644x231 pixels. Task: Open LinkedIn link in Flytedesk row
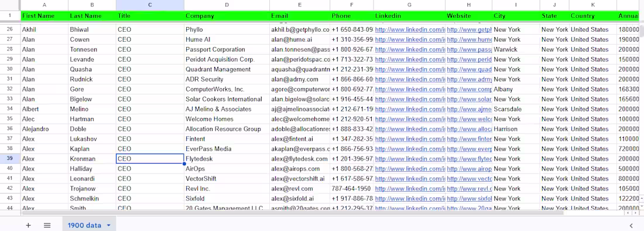pyautogui.click(x=410, y=159)
